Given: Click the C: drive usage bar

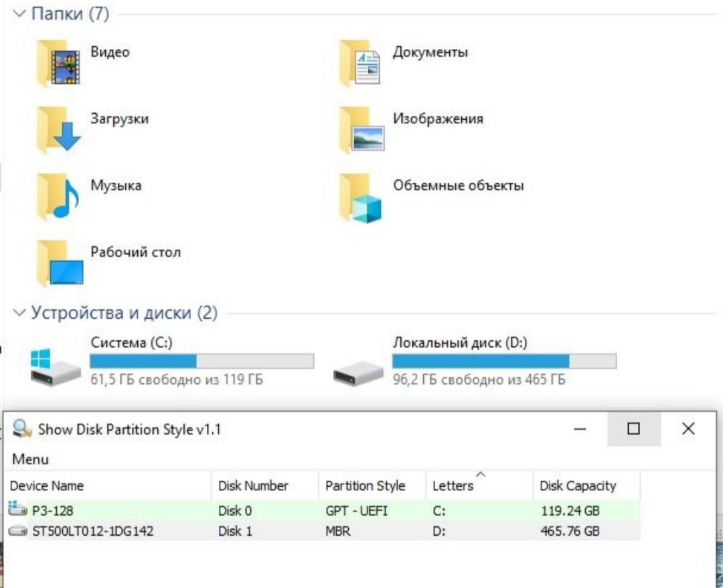Looking at the screenshot, I should tap(202, 361).
